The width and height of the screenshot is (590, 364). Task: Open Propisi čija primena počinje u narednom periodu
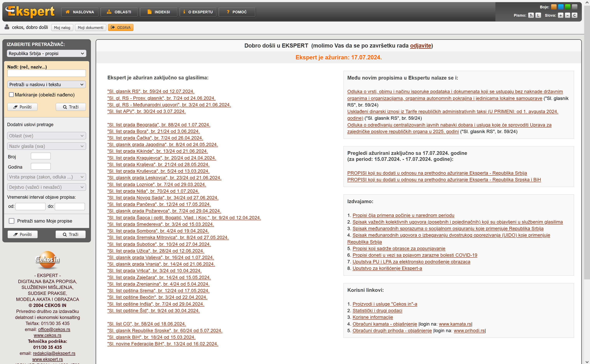(x=403, y=215)
